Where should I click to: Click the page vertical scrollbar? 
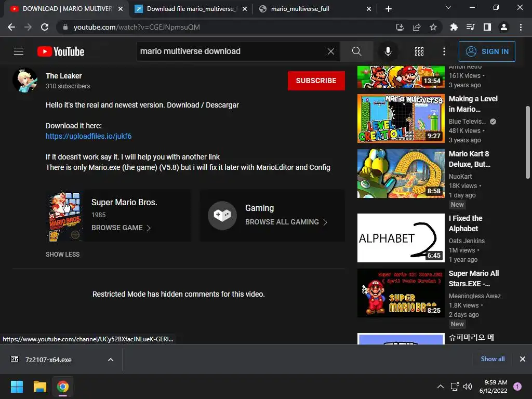pos(528,142)
